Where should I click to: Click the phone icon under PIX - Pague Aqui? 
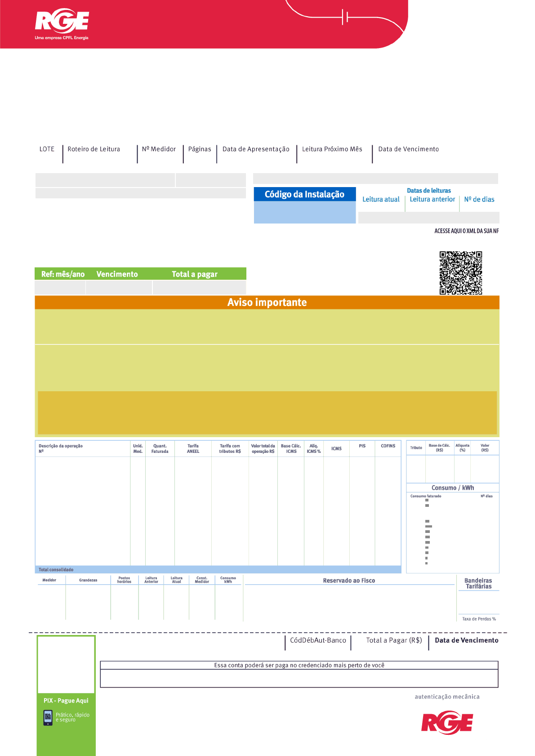tap(48, 717)
